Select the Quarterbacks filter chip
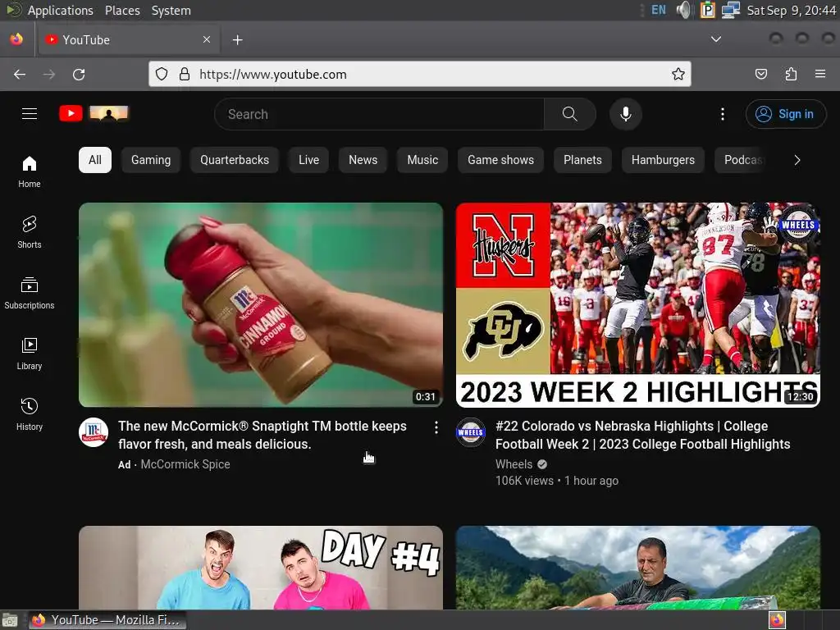The width and height of the screenshot is (840, 630). (235, 160)
